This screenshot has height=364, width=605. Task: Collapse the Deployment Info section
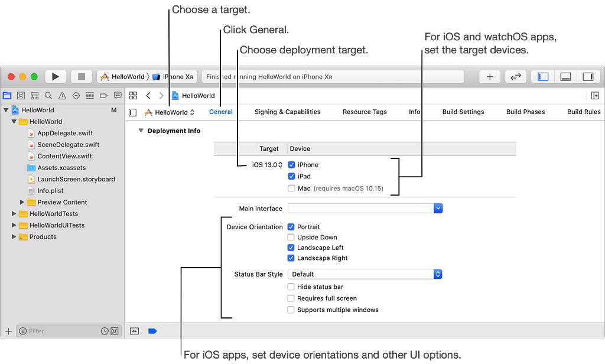click(141, 131)
